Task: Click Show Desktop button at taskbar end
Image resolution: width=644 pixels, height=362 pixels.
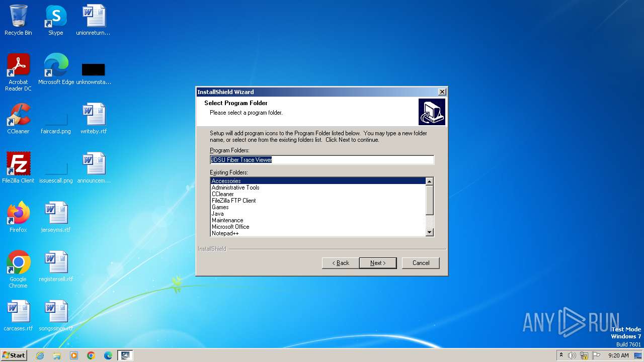Action: click(638, 355)
